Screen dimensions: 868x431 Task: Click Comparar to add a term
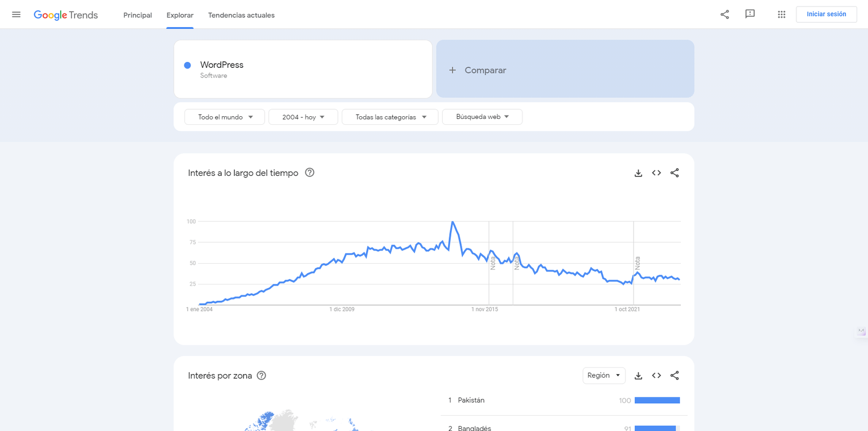[565, 69]
